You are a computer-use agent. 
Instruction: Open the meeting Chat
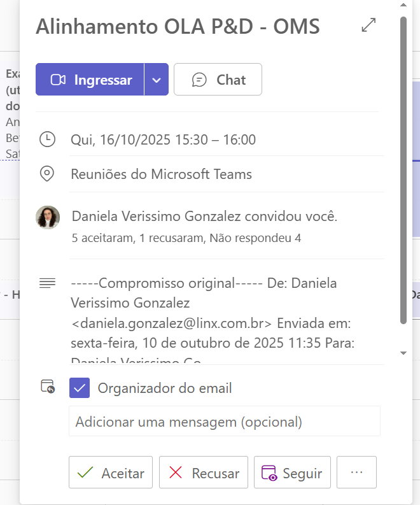[x=218, y=80]
